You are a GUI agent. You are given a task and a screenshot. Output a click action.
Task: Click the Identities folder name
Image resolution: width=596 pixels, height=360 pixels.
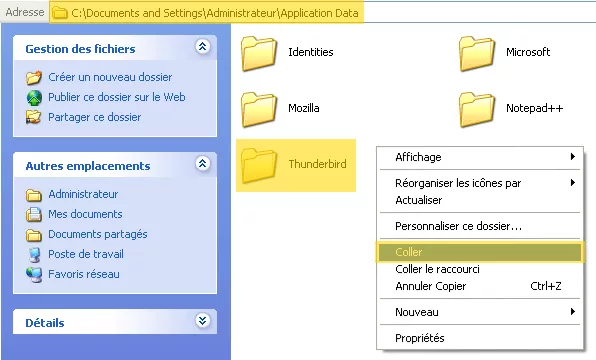pyautogui.click(x=311, y=52)
